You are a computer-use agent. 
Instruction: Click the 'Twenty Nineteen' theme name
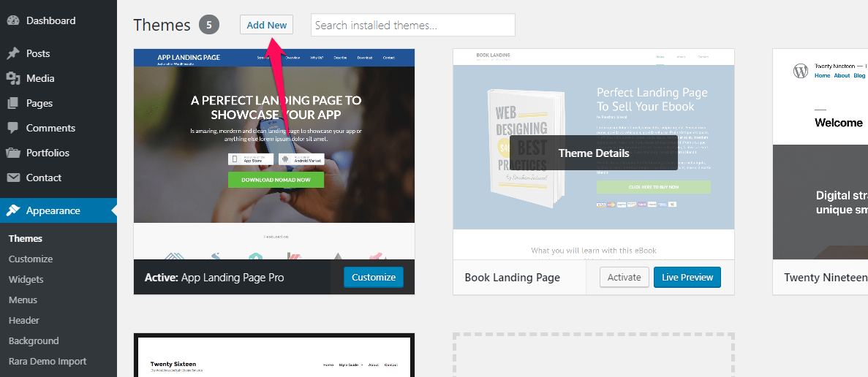(x=826, y=278)
